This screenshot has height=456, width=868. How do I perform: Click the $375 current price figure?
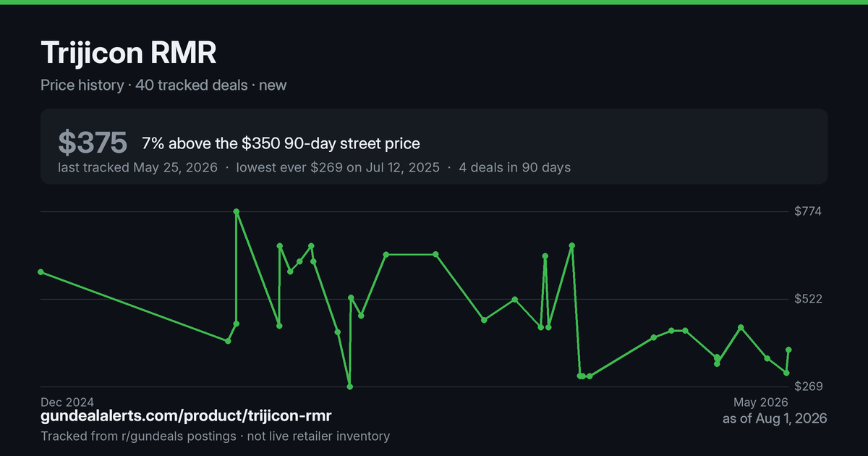coord(93,143)
